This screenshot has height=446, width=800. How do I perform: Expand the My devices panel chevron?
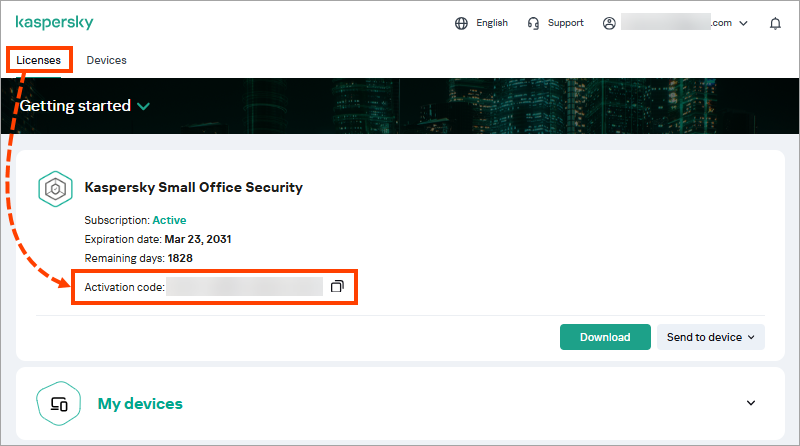(751, 403)
